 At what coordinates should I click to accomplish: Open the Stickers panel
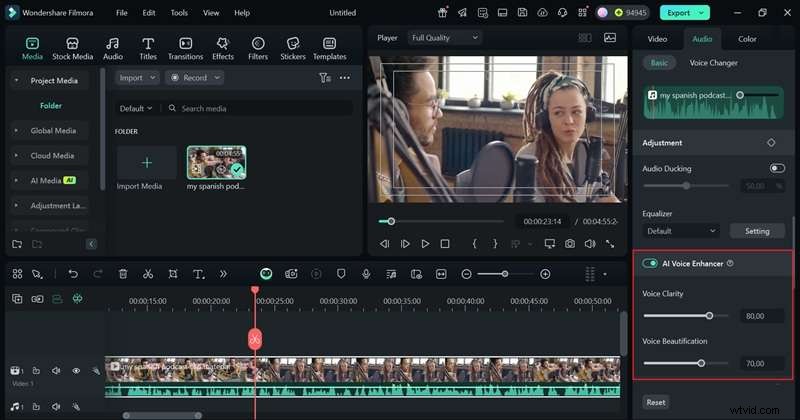click(x=293, y=48)
